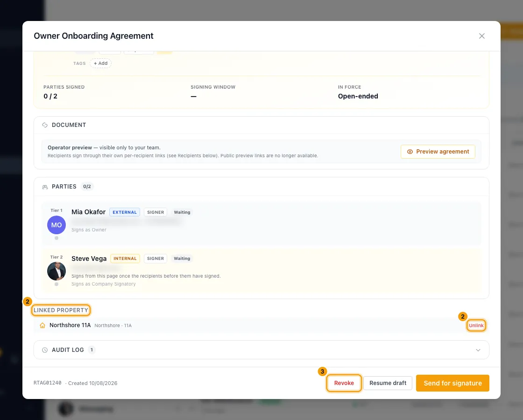Viewport: 523px width, 420px height.
Task: Click Send for signature
Action: (x=452, y=383)
